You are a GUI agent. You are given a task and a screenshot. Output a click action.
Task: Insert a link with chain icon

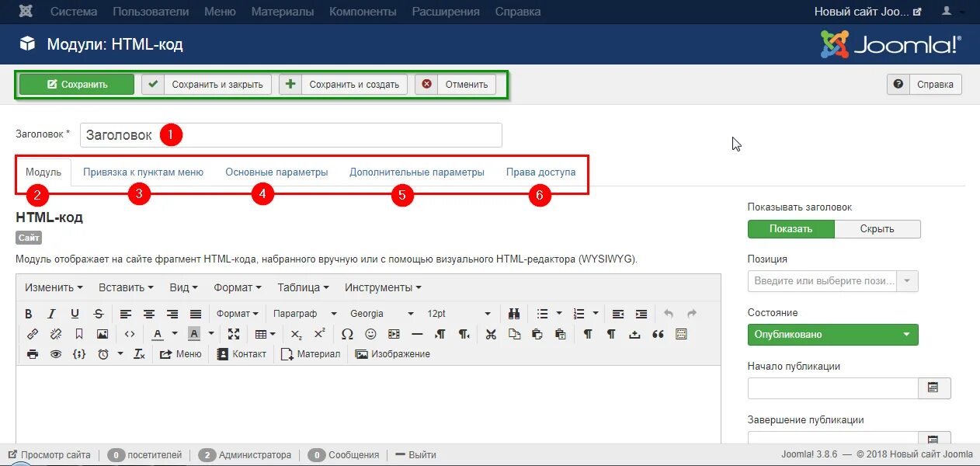point(32,334)
